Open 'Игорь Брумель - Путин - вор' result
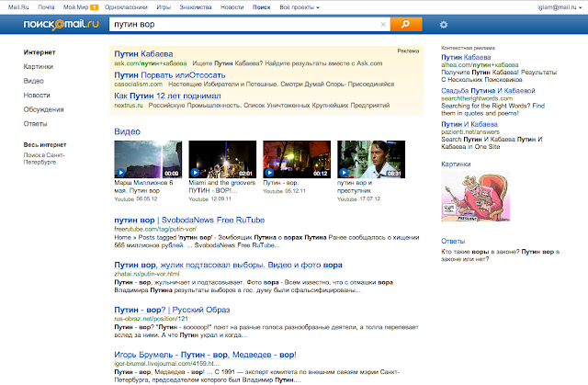The height and width of the screenshot is (385, 588). pos(205,355)
